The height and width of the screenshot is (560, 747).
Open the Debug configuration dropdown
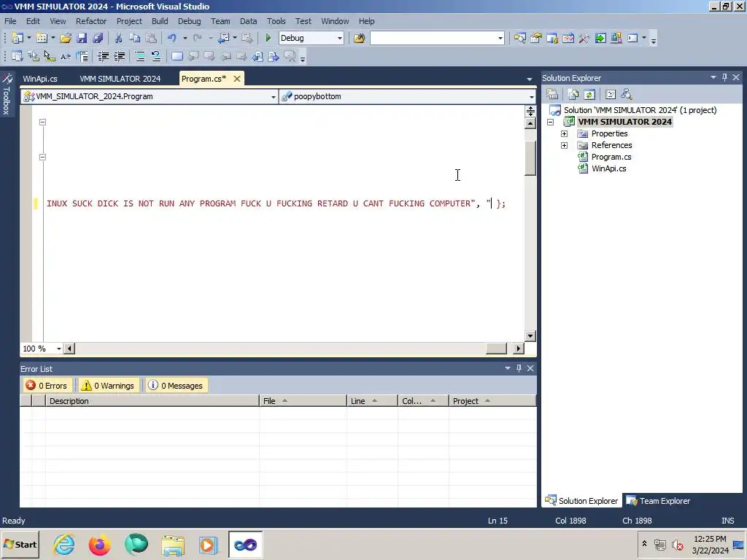coord(340,38)
